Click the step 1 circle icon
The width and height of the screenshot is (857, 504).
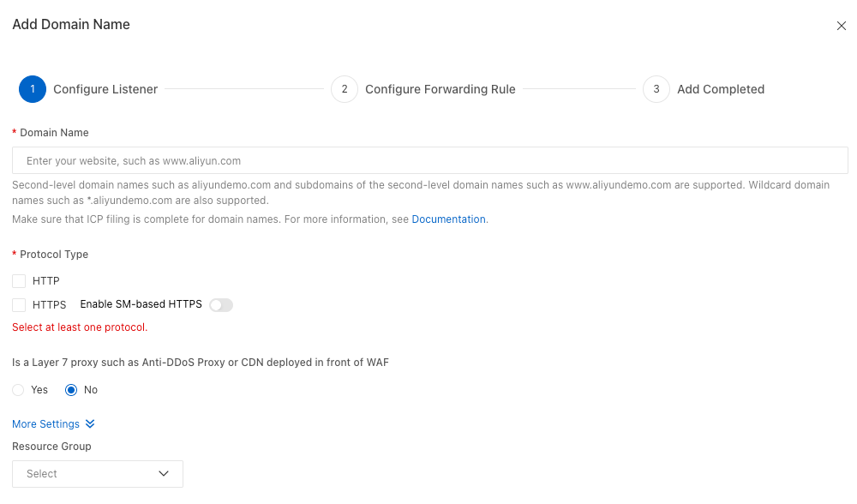coord(33,89)
